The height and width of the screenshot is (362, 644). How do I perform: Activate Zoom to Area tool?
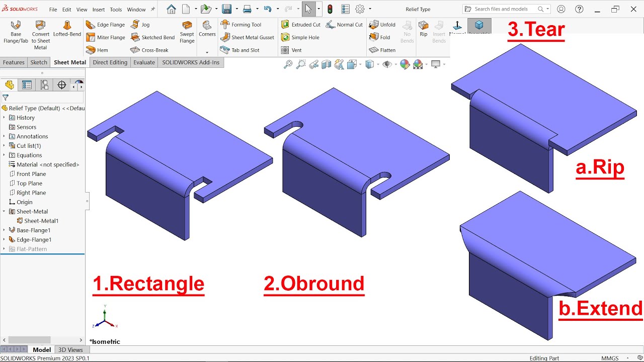coord(301,64)
